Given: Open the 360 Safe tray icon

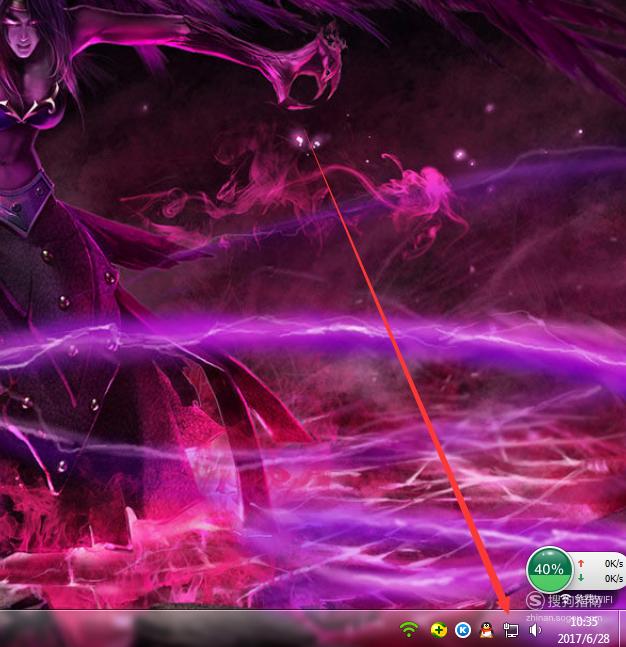Looking at the screenshot, I should click(x=439, y=630).
